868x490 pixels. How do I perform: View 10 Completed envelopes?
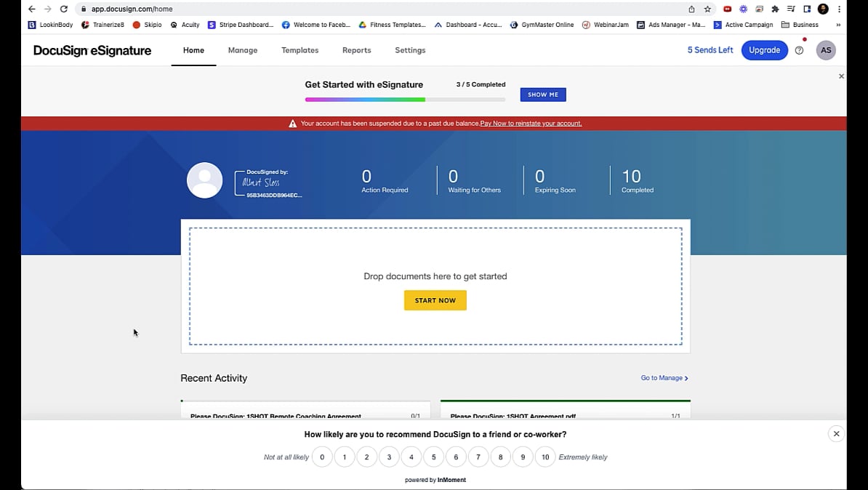[x=637, y=180]
